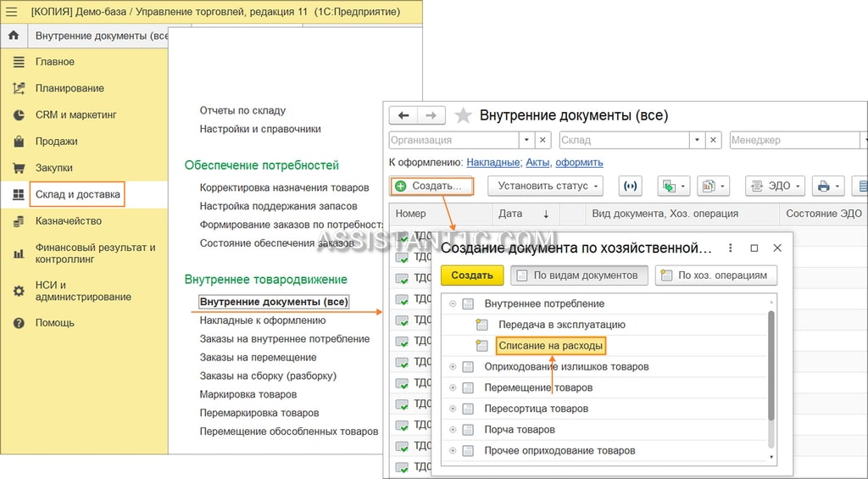The width and height of the screenshot is (868, 479).
Task: Open Корректировка назначения товаров
Action: point(284,187)
